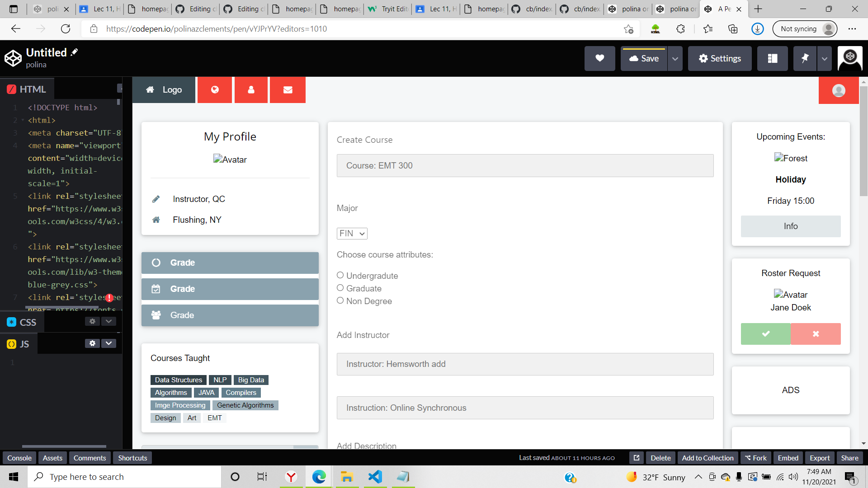Select the Undergraduate radio button
The width and height of the screenshot is (868, 488).
tap(340, 275)
